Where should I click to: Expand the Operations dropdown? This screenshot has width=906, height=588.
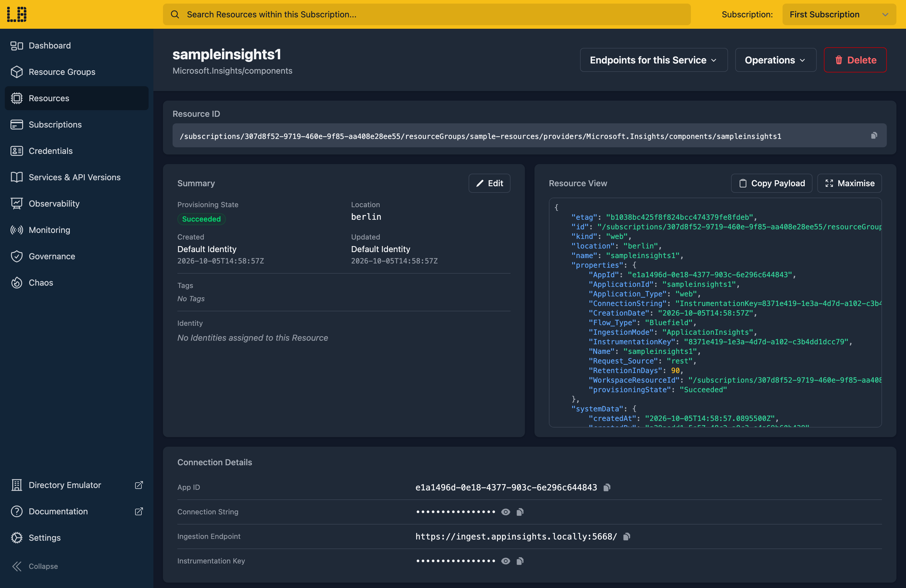point(775,60)
